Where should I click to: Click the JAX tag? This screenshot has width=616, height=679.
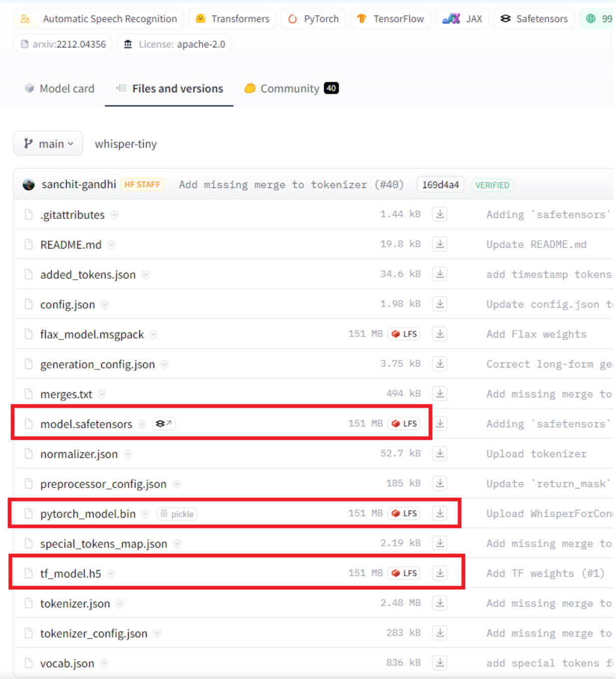pos(462,19)
